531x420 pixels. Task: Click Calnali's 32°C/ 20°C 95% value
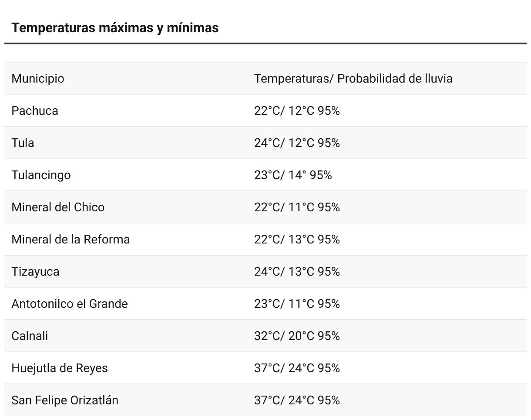297,336
